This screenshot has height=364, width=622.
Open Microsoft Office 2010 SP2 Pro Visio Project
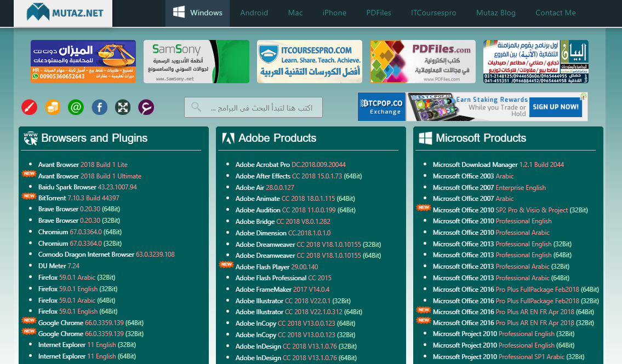(x=510, y=210)
